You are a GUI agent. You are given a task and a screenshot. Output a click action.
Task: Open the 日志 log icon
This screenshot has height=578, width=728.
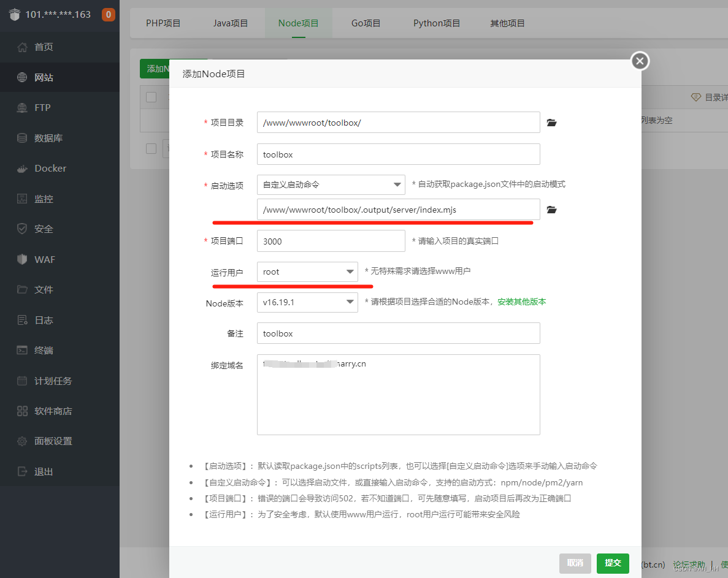(x=22, y=320)
